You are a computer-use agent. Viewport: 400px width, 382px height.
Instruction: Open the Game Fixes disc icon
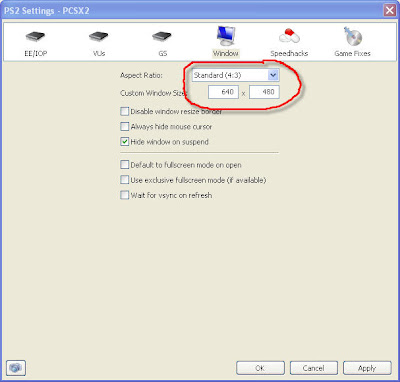tap(352, 36)
